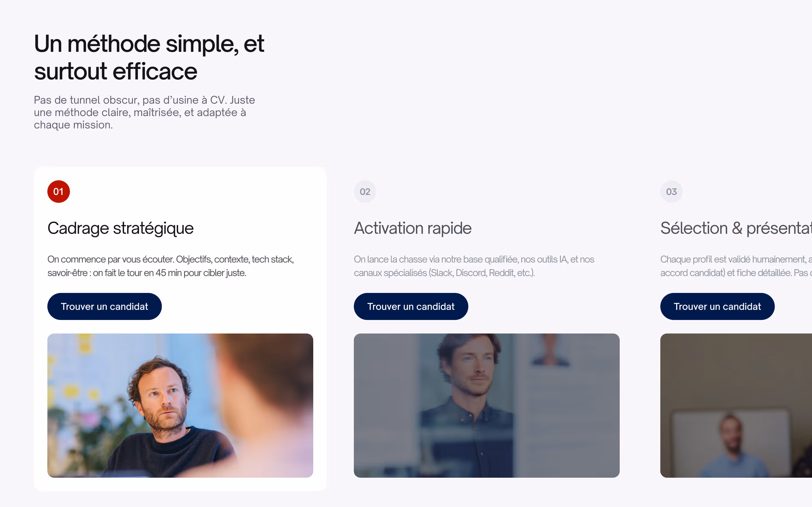
Task: Select the 02 step number badge
Action: coord(365,192)
